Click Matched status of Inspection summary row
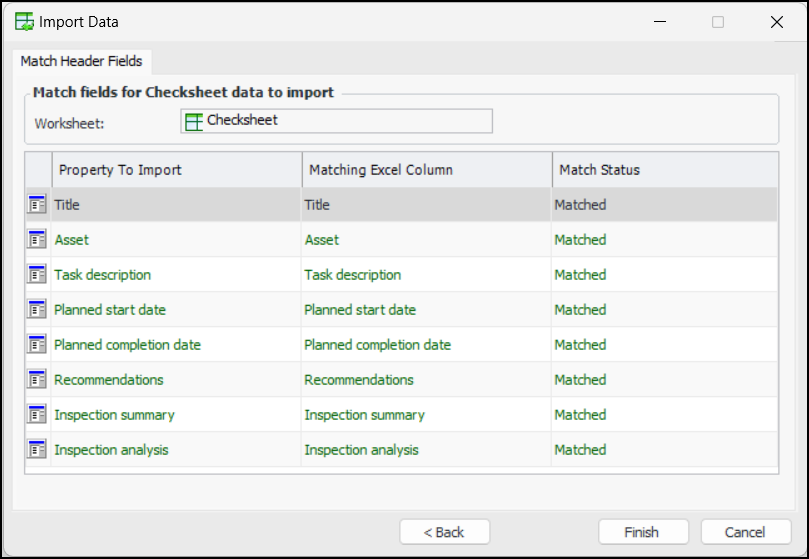809x559 pixels. [580, 415]
